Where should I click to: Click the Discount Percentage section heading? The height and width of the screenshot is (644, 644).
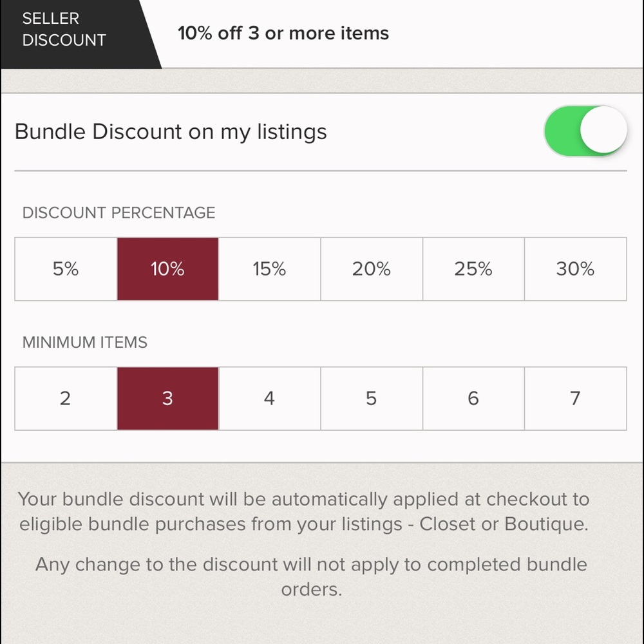coord(119,213)
